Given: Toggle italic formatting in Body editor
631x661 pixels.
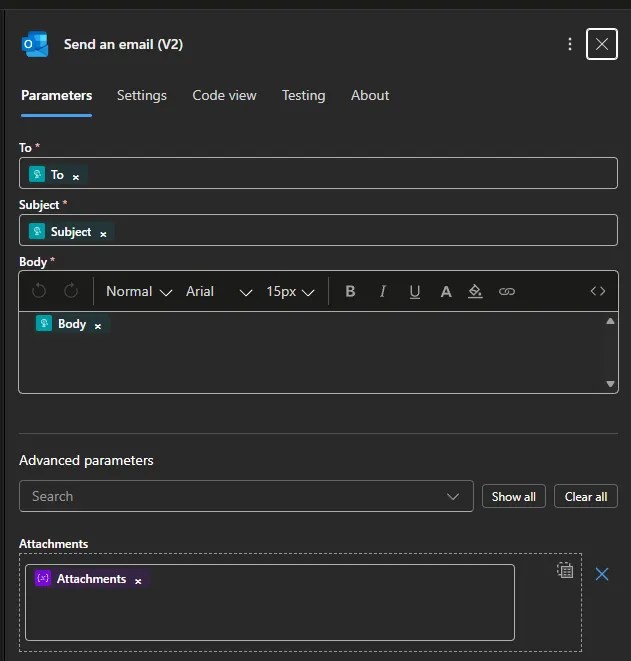Looking at the screenshot, I should (x=382, y=291).
